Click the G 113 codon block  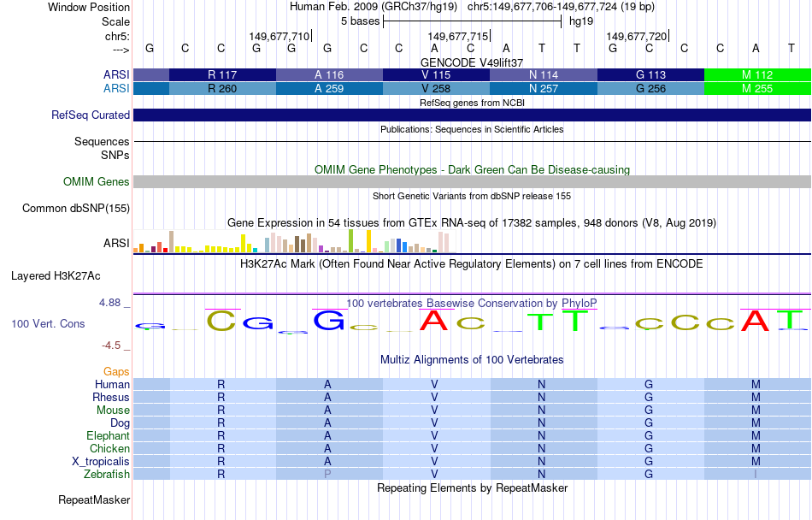(650, 74)
